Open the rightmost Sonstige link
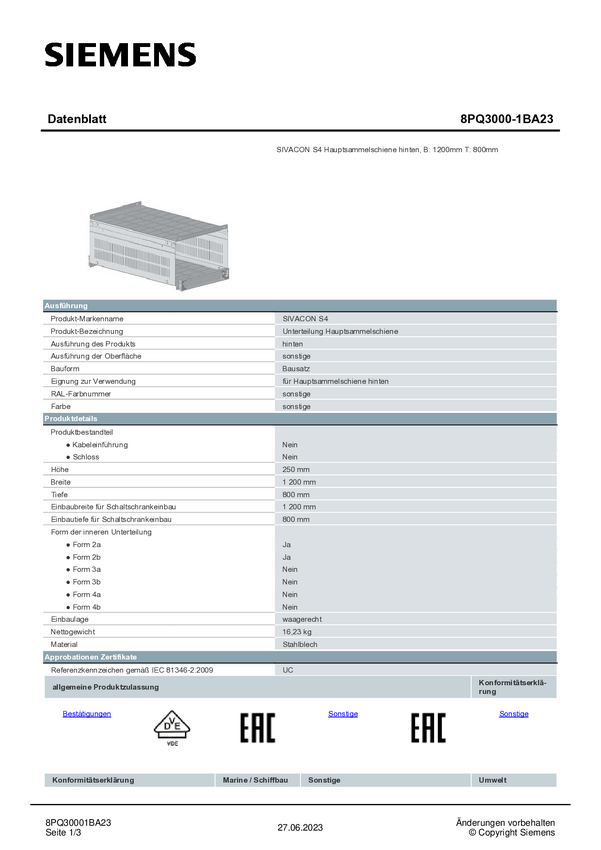Viewport: 601px width, 850px height. pos(514,714)
